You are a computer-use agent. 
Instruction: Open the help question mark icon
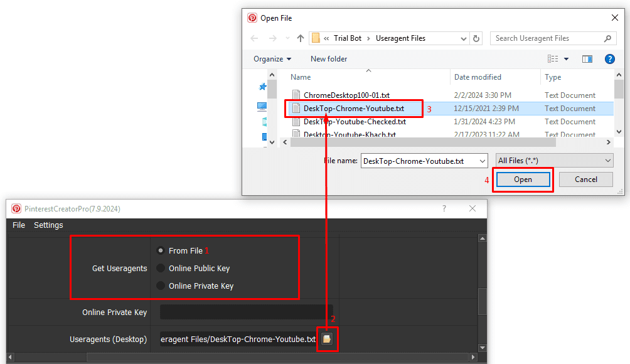(609, 59)
